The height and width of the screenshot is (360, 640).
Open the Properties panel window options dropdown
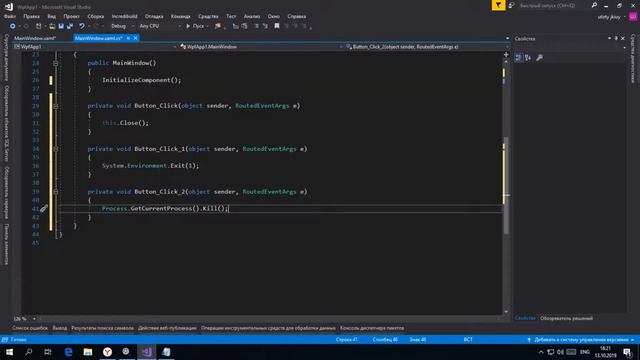click(609, 38)
